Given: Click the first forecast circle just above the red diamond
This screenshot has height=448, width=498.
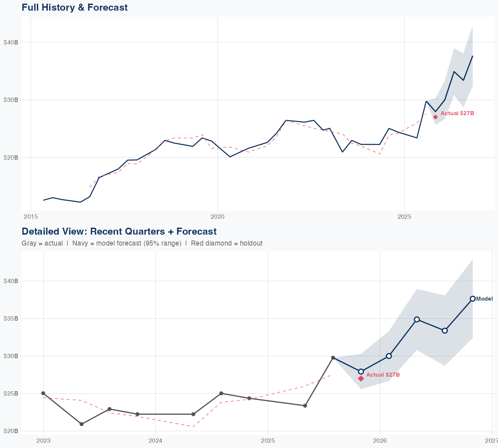Looking at the screenshot, I should pos(361,371).
